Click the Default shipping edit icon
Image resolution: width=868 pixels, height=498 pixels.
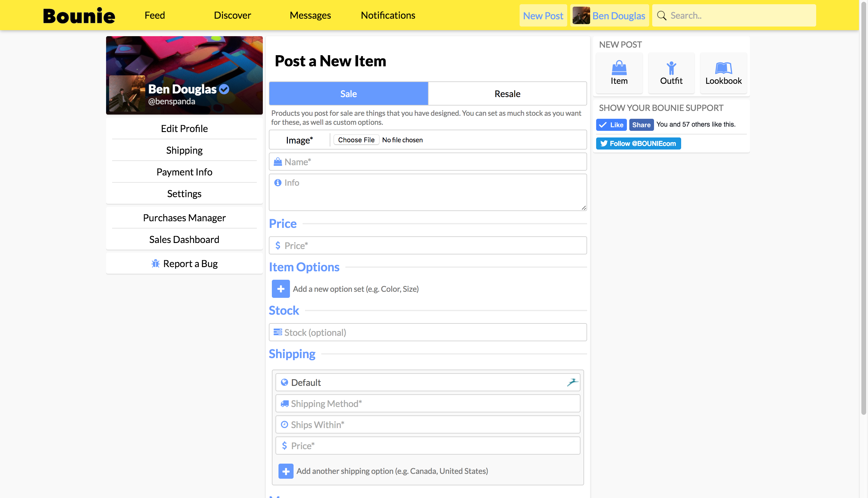[x=572, y=382]
